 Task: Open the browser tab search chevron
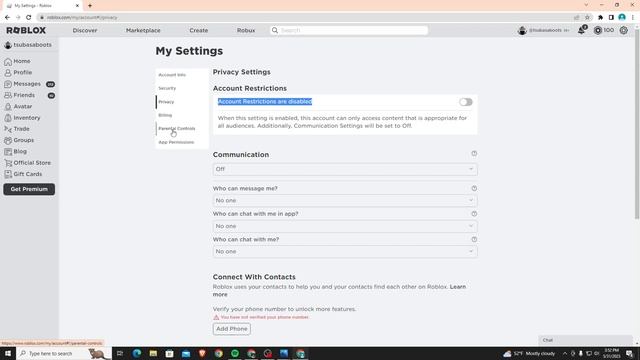(x=586, y=5)
